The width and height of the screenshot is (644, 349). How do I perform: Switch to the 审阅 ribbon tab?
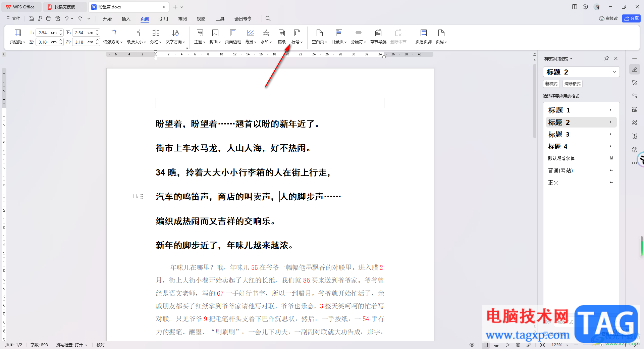pos(182,19)
